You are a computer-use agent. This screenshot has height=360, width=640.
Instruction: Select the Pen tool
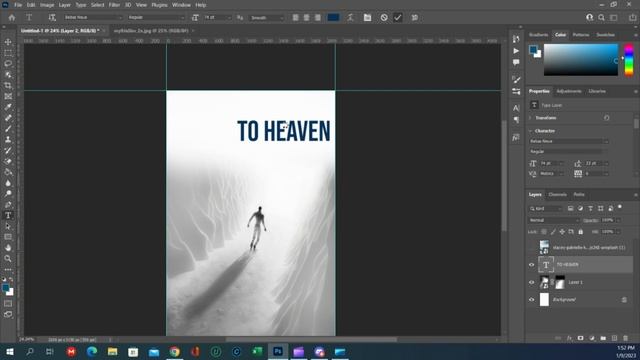tap(8, 204)
